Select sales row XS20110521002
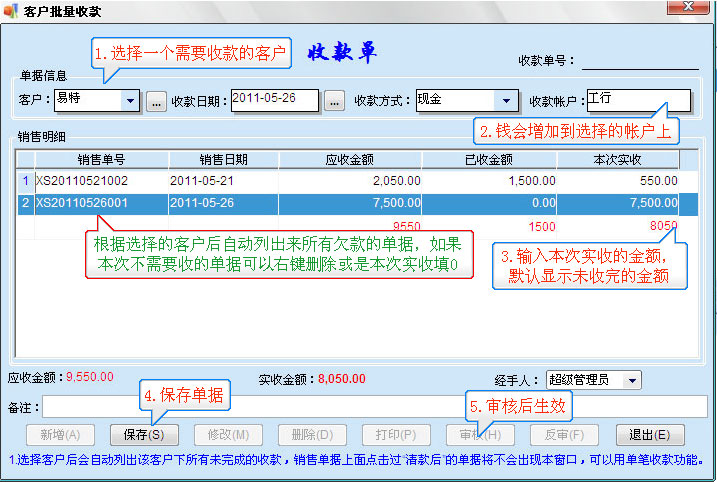This screenshot has width=717, height=482. coord(82,181)
